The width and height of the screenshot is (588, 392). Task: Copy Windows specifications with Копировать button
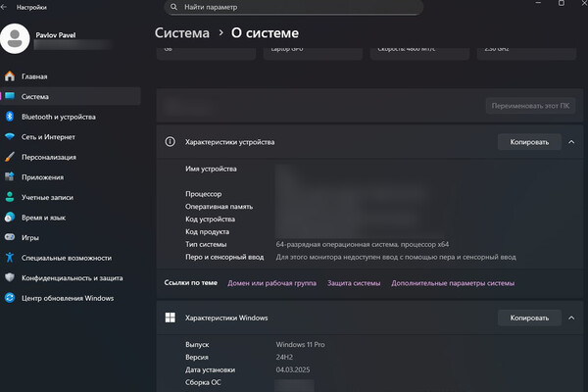[x=529, y=318]
